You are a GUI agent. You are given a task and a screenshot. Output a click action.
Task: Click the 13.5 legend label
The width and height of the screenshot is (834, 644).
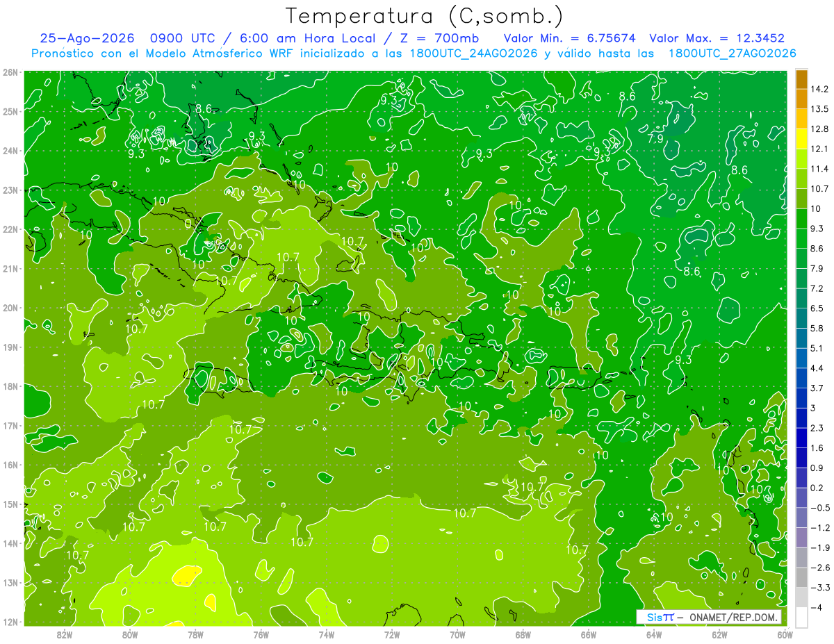click(820, 109)
